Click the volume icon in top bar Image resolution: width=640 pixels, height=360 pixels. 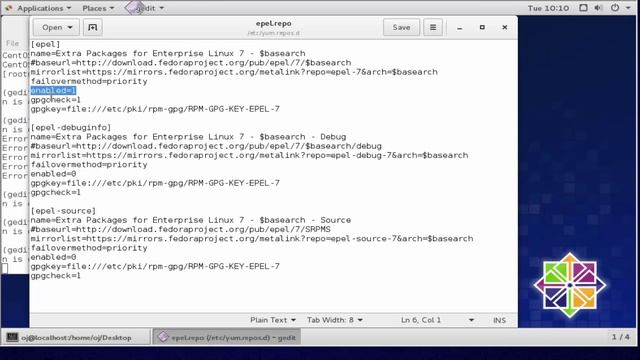pos(599,8)
